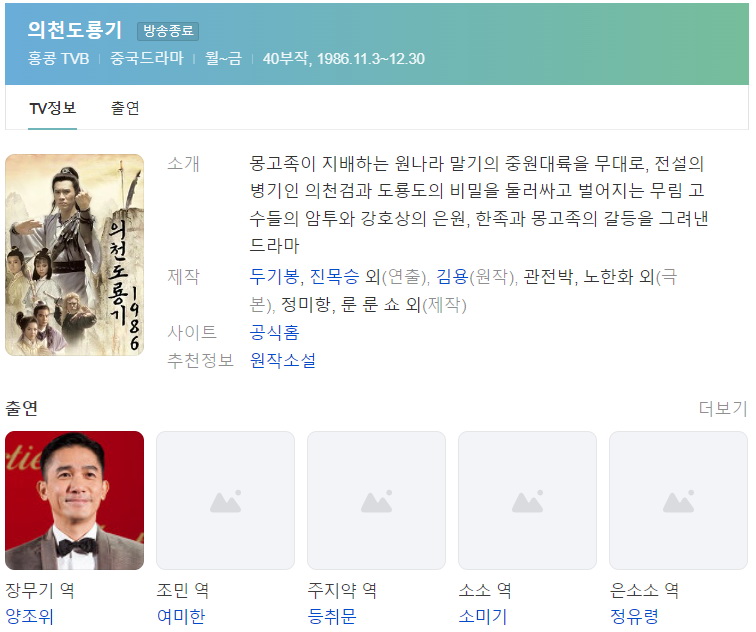Open director 두기봉 link
The image size is (756, 632).
(274, 276)
